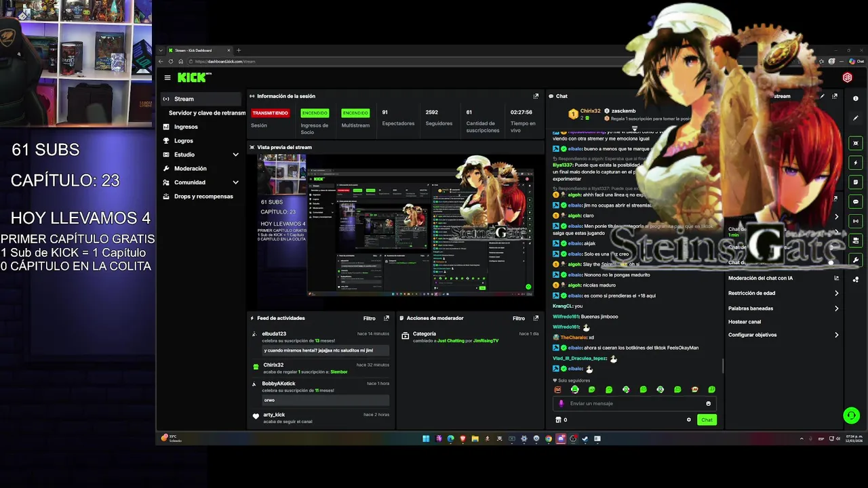This screenshot has width=868, height=488.
Task: Open a new browser tab
Action: [x=238, y=50]
